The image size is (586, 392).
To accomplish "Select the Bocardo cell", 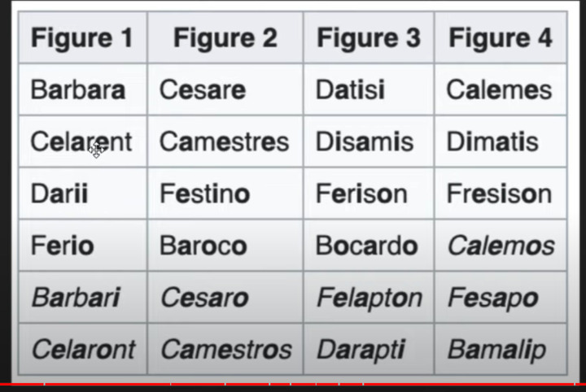I will [366, 246].
